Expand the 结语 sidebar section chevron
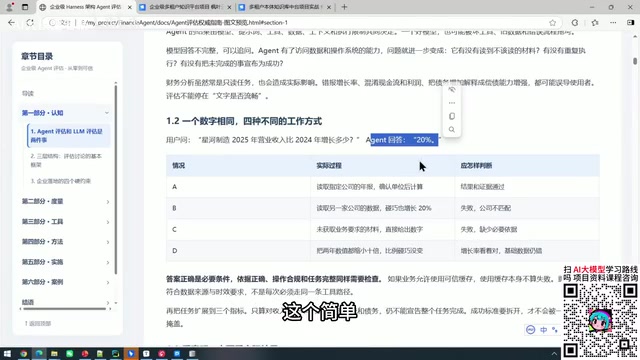Screen dimensions: 640x360 click(108, 302)
